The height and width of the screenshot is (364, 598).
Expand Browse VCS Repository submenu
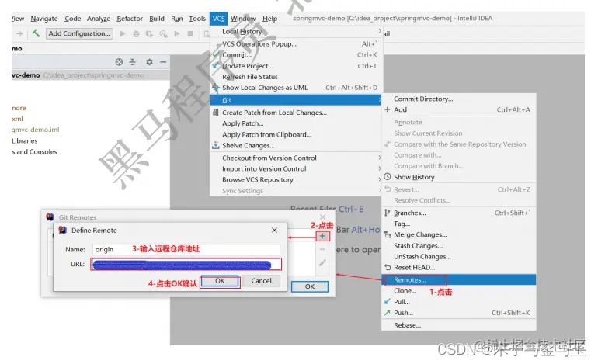pos(297,179)
